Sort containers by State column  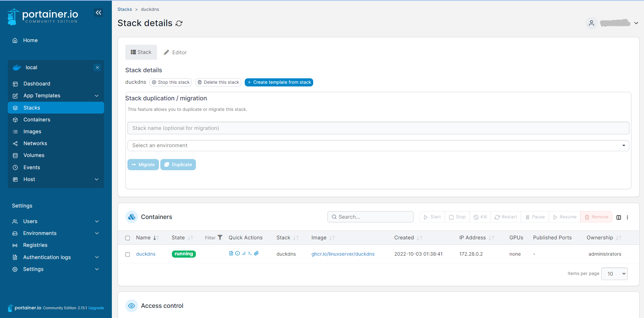[x=182, y=238]
